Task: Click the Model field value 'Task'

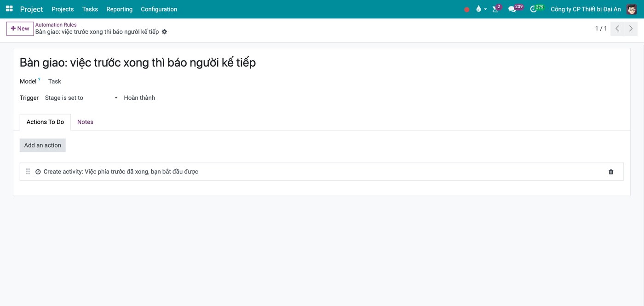Action: 54,81
